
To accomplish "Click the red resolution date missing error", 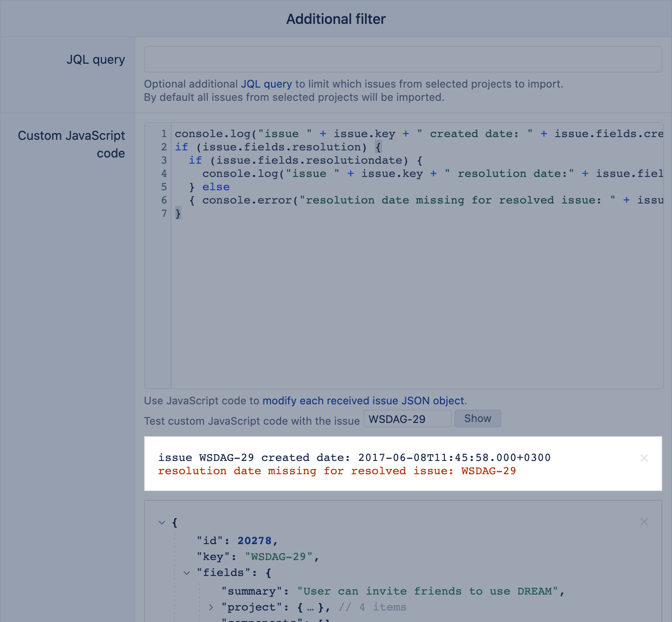I will tap(337, 471).
